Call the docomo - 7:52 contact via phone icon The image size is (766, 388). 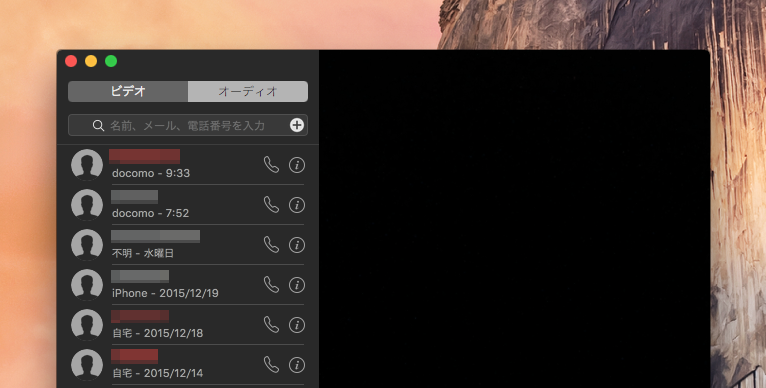(271, 205)
